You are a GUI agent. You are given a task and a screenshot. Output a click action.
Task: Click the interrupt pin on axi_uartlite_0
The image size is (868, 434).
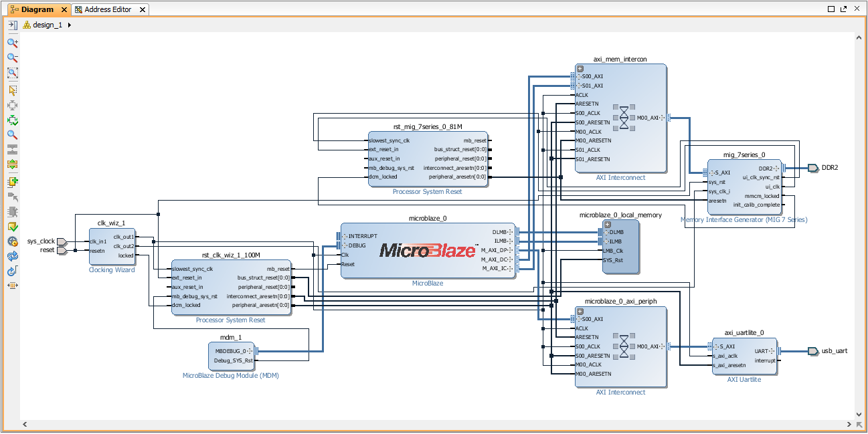764,360
